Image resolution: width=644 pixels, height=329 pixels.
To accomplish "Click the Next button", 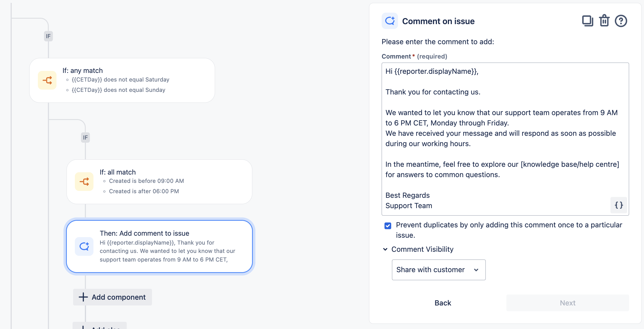I will 567,303.
